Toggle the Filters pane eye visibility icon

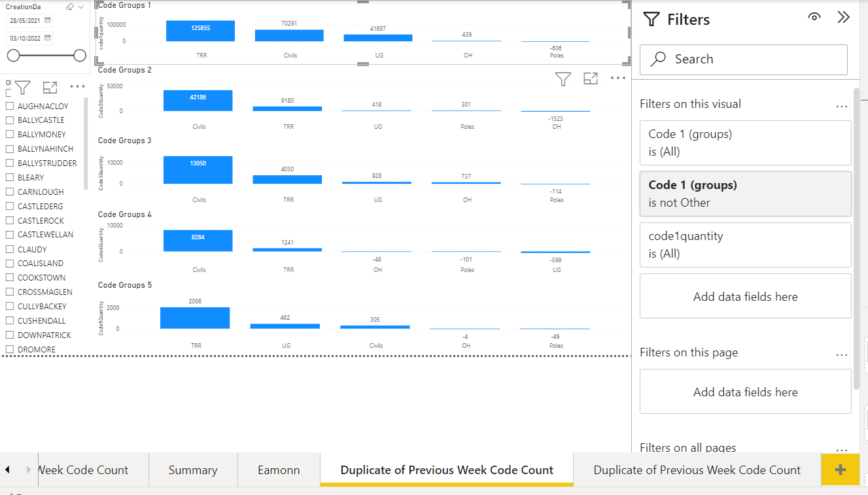814,18
